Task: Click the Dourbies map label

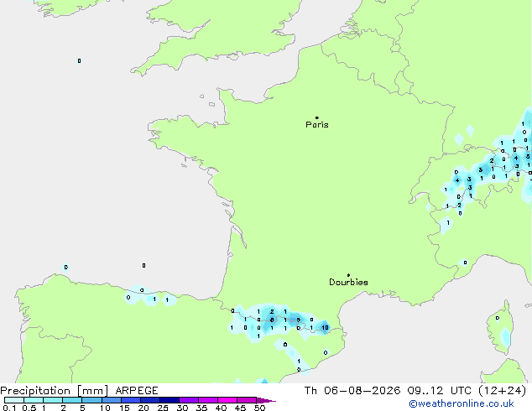Action: (x=348, y=282)
